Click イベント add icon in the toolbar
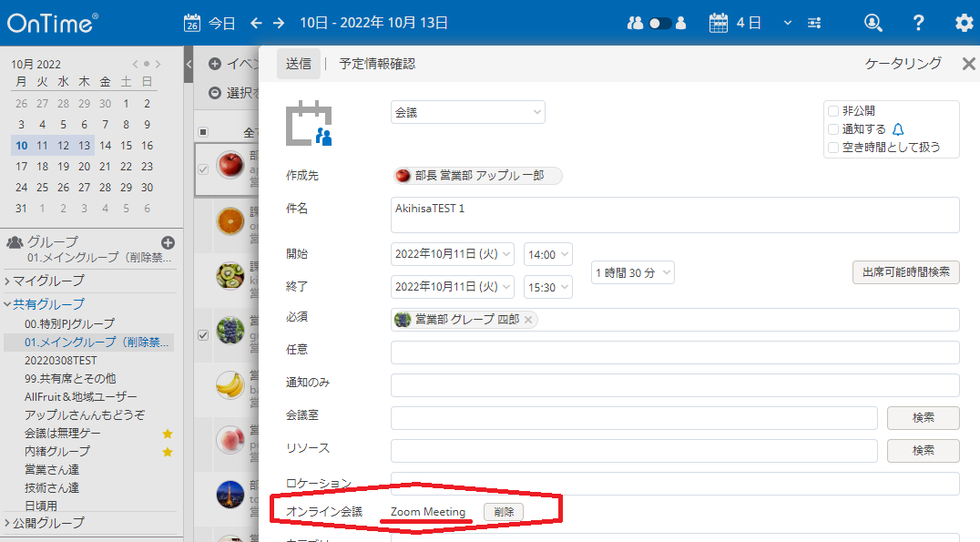 click(x=215, y=64)
